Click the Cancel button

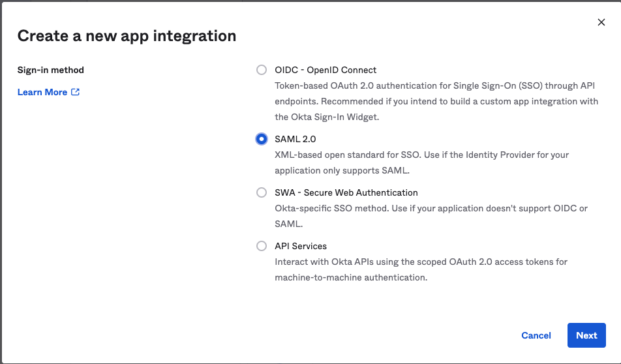click(536, 335)
